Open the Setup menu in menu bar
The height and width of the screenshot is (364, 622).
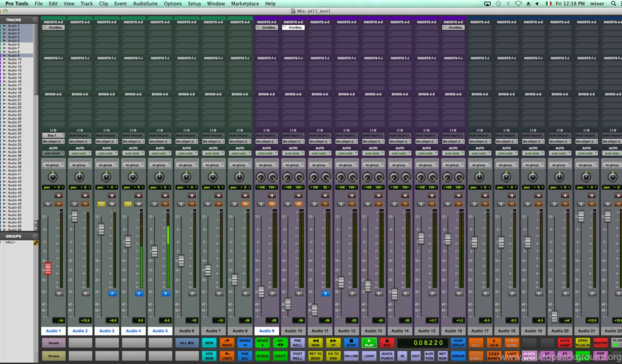tap(194, 4)
